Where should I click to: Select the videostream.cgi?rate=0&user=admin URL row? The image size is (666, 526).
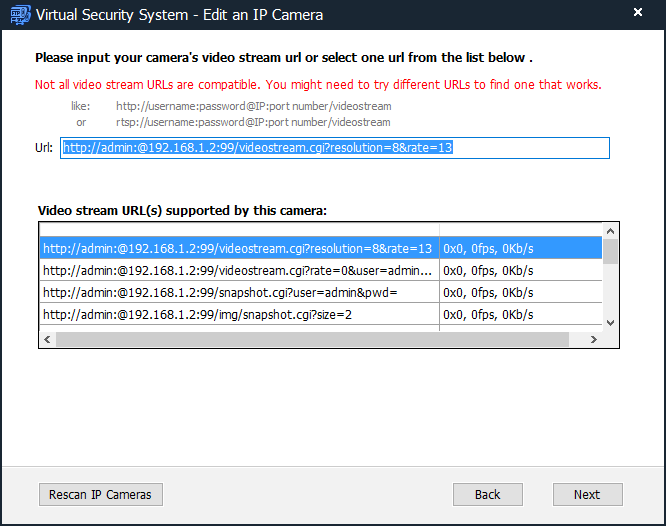click(x=238, y=270)
